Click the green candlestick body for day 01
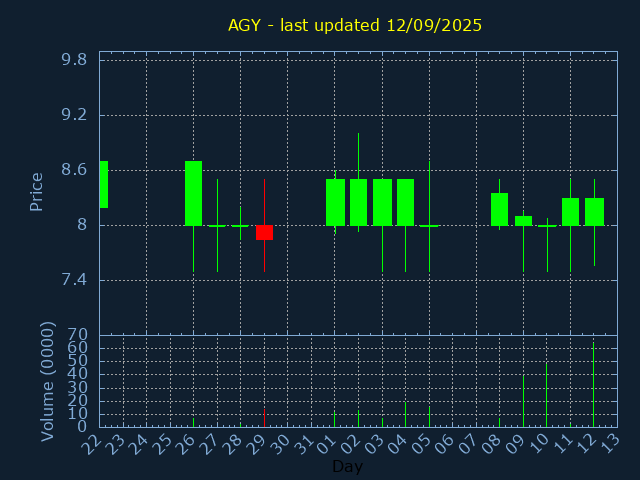 (x=336, y=202)
